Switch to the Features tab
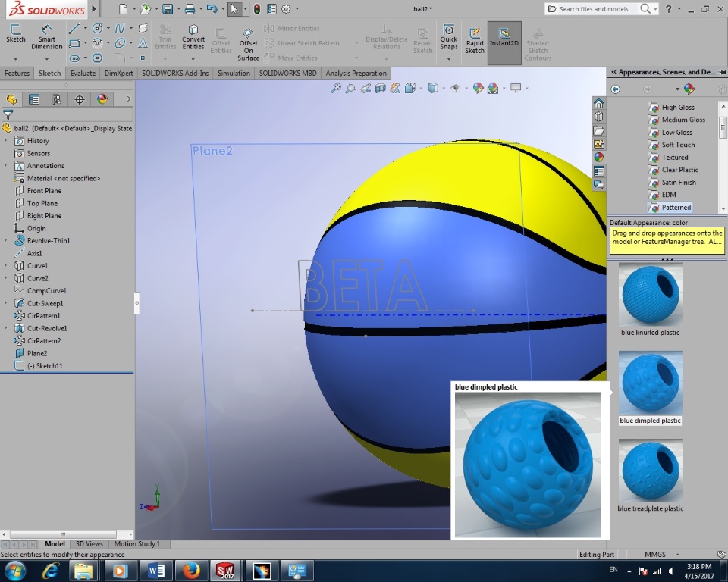This screenshot has width=728, height=582. (x=17, y=74)
